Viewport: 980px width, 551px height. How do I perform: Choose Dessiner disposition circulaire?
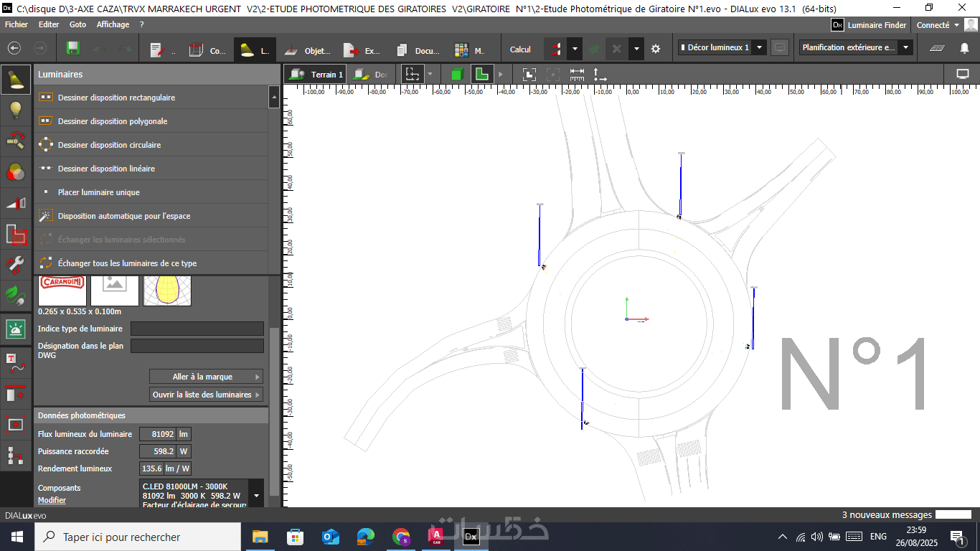pyautogui.click(x=109, y=145)
